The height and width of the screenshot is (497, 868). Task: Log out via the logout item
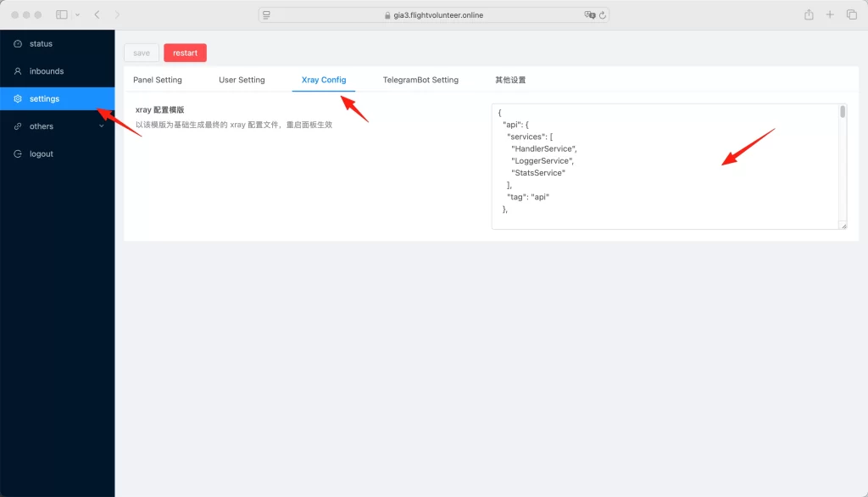(x=57, y=154)
